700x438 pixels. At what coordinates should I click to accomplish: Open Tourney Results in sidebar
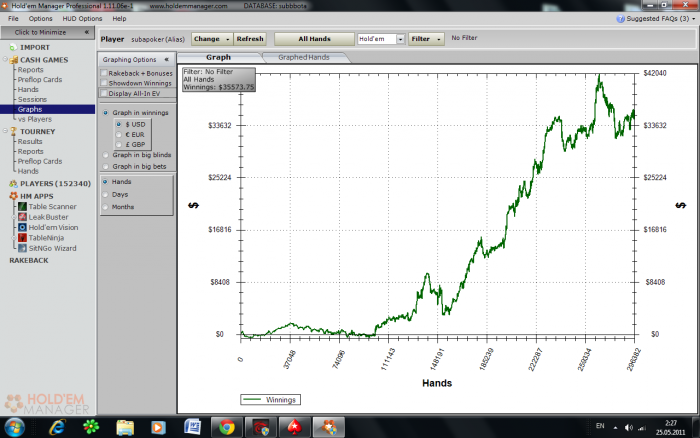point(30,142)
